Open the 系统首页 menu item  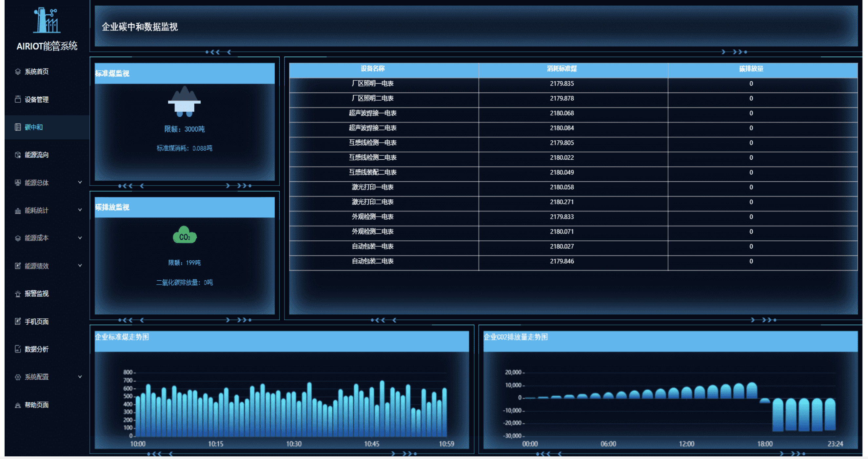47,71
